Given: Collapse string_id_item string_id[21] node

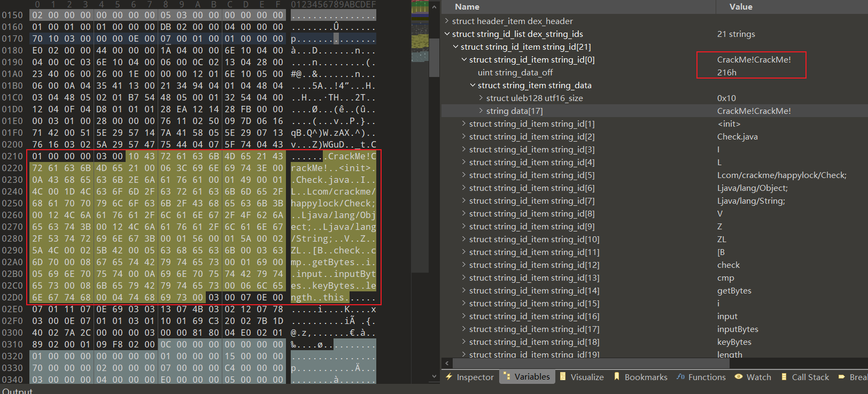Looking at the screenshot, I should 455,47.
